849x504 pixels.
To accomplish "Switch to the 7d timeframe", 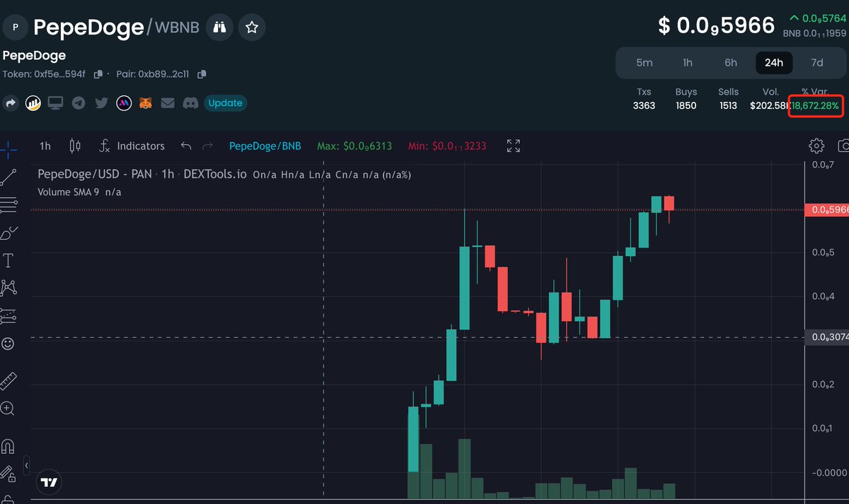I will [x=817, y=62].
